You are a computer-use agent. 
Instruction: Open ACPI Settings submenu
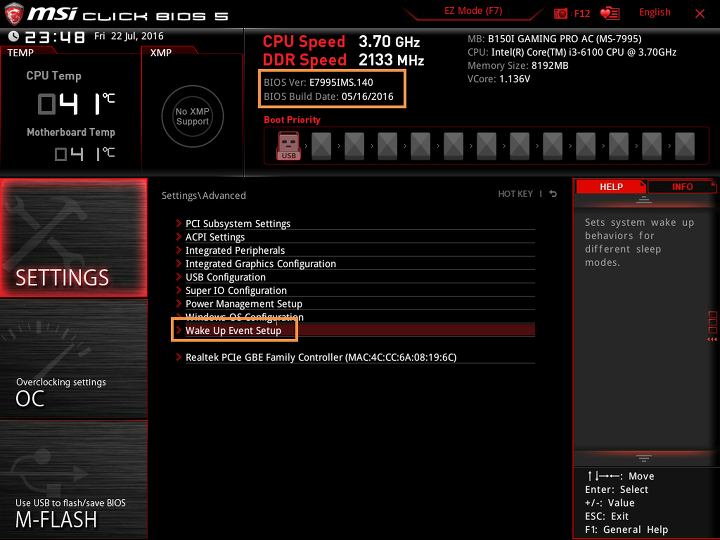[355, 237]
